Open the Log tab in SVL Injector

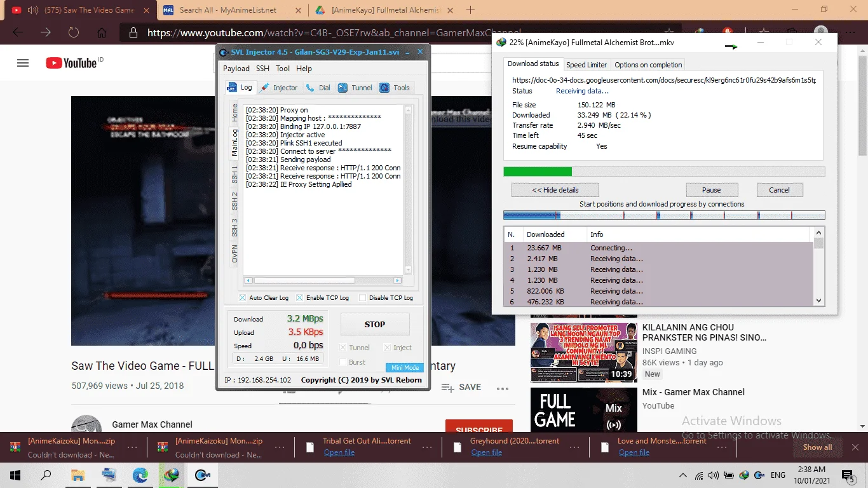(x=240, y=88)
